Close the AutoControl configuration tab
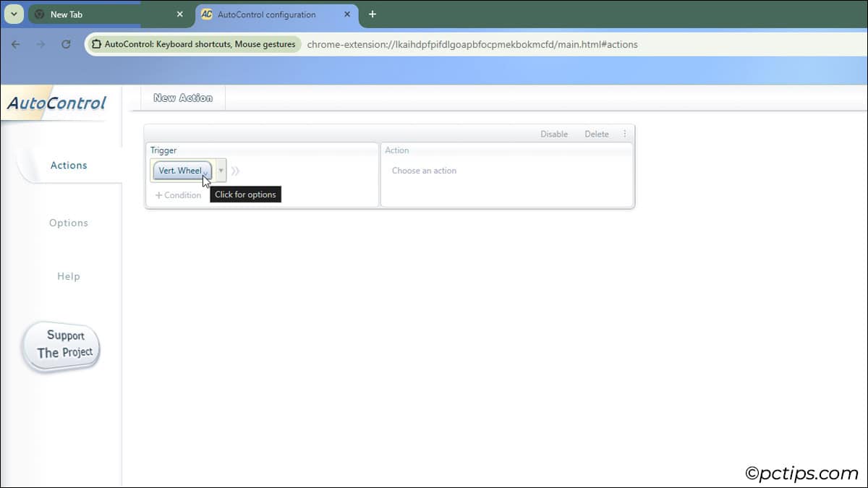This screenshot has width=868, height=488. pos(347,14)
